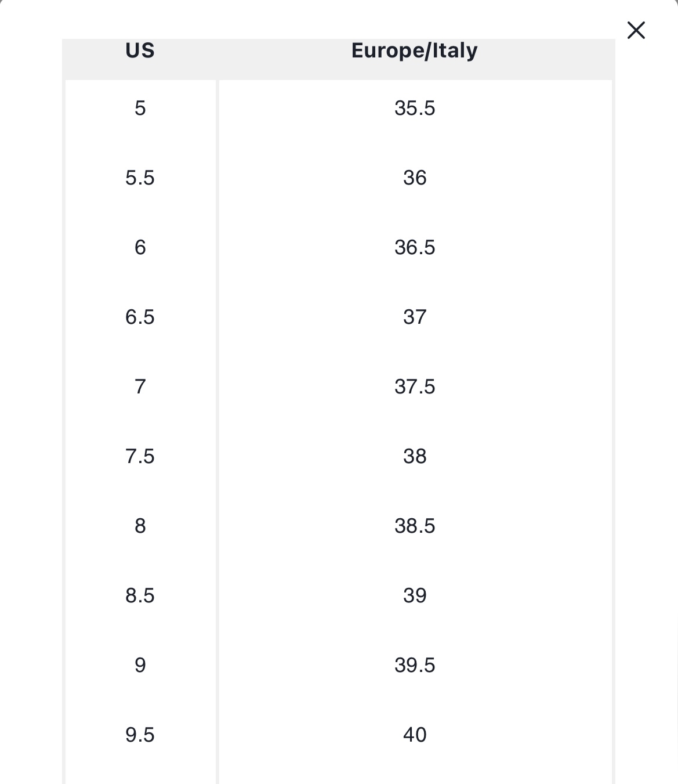Select US size 5.5 cell
678x784 pixels.
(x=140, y=178)
